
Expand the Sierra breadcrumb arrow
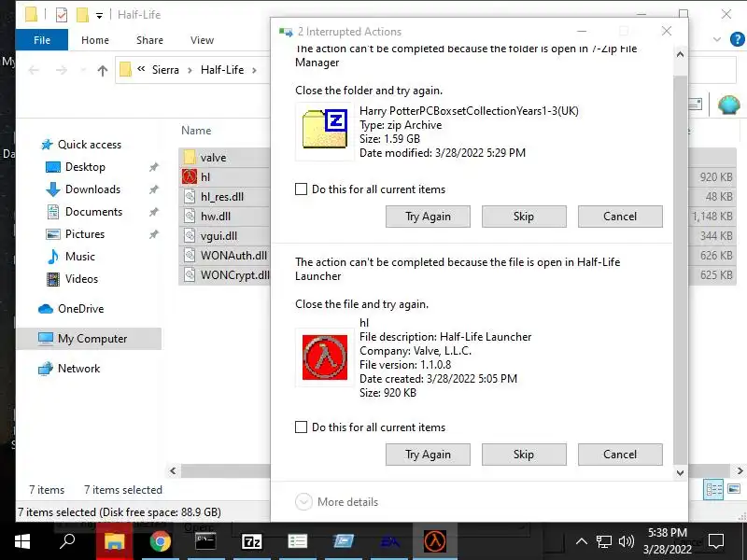tap(190, 71)
